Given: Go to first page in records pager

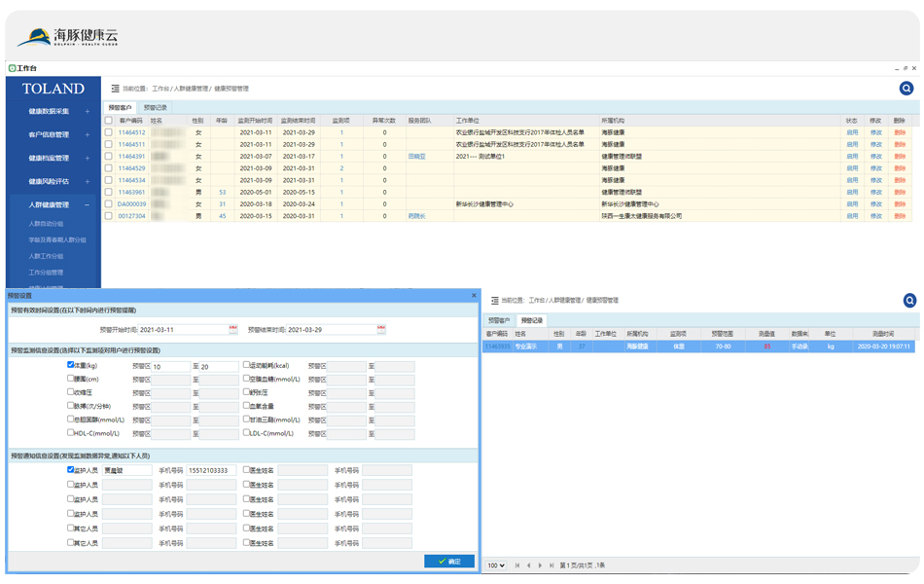Looking at the screenshot, I should (x=517, y=566).
